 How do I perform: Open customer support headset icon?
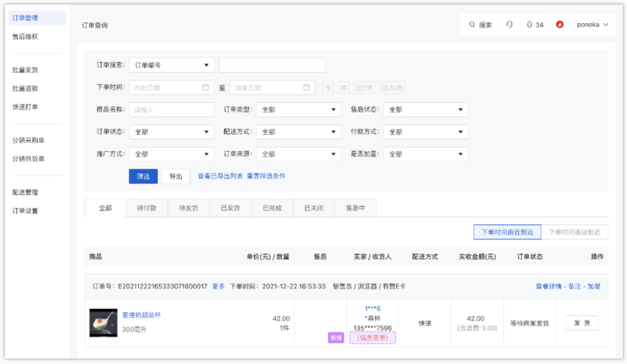(x=509, y=25)
